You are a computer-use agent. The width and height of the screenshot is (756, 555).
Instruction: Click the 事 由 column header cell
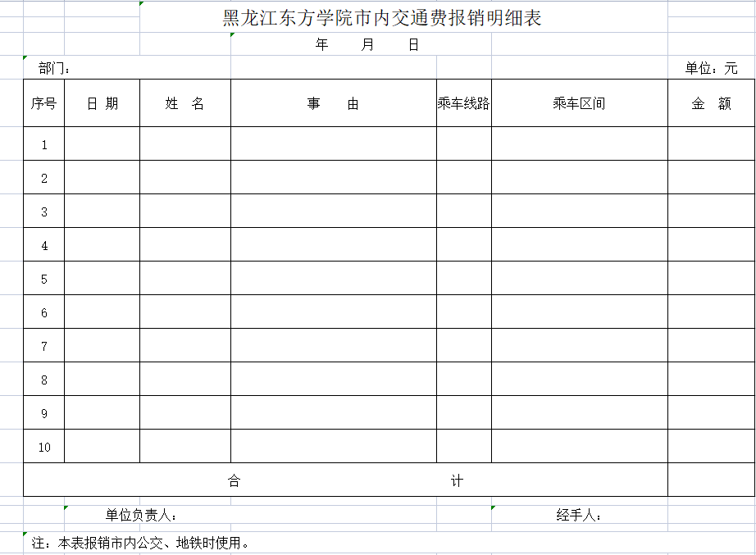click(x=334, y=103)
